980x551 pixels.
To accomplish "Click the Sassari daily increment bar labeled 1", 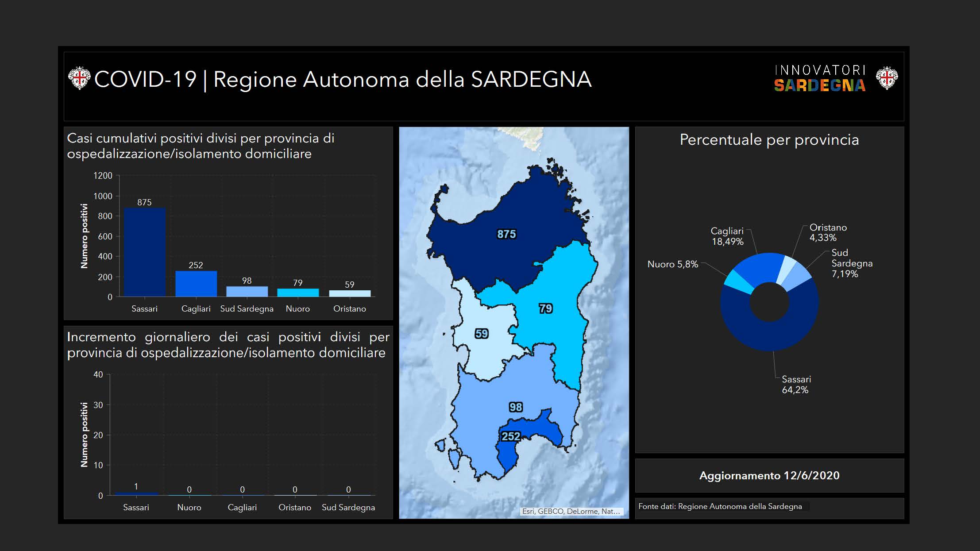I will 136,493.
